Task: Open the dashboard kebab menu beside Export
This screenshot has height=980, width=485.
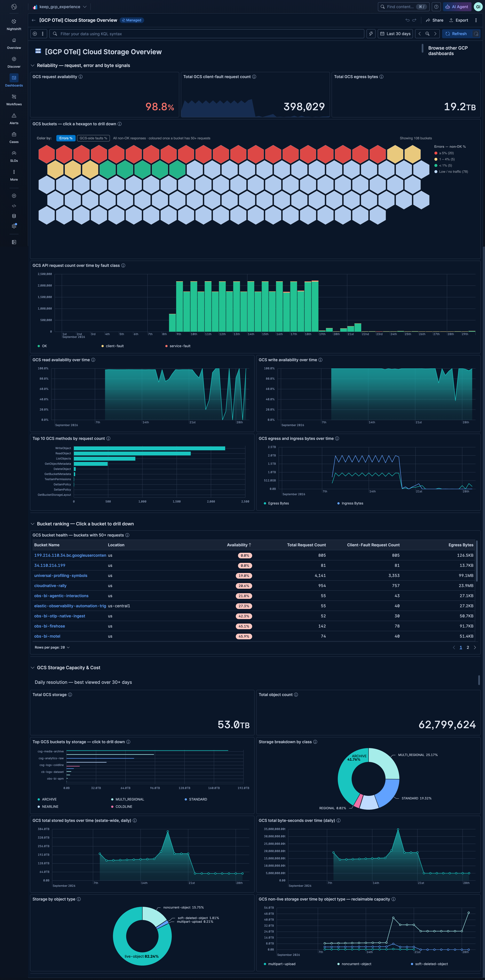Action: tap(476, 20)
